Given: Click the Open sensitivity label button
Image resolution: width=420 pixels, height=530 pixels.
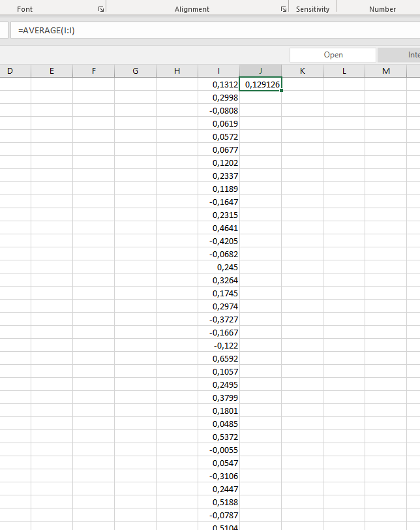Looking at the screenshot, I should click(333, 55).
